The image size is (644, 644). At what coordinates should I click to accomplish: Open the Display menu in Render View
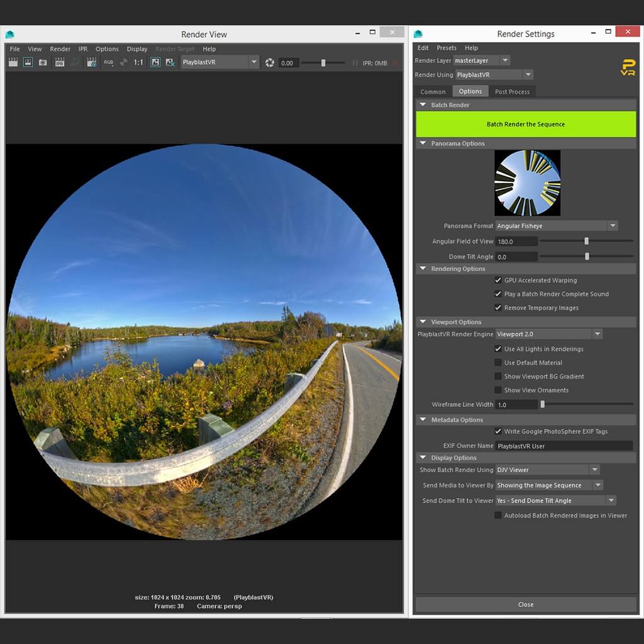point(137,49)
